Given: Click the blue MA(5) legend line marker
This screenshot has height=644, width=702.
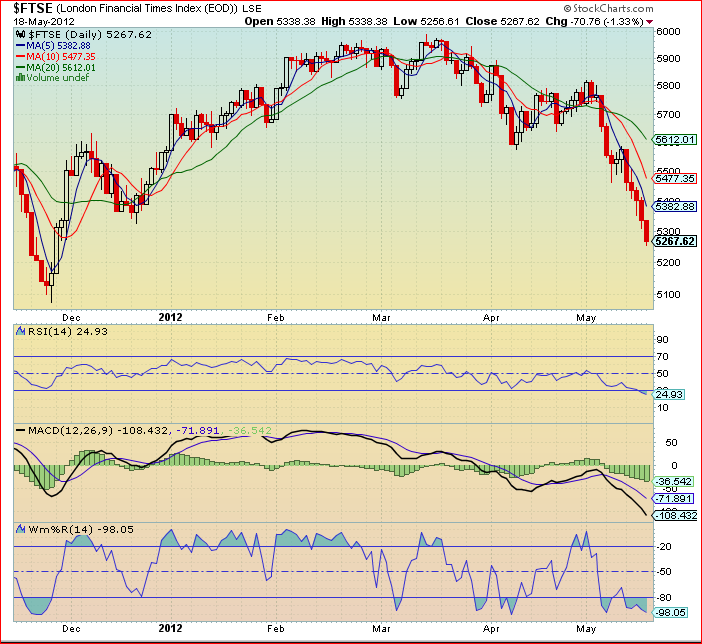Looking at the screenshot, I should (21, 45).
